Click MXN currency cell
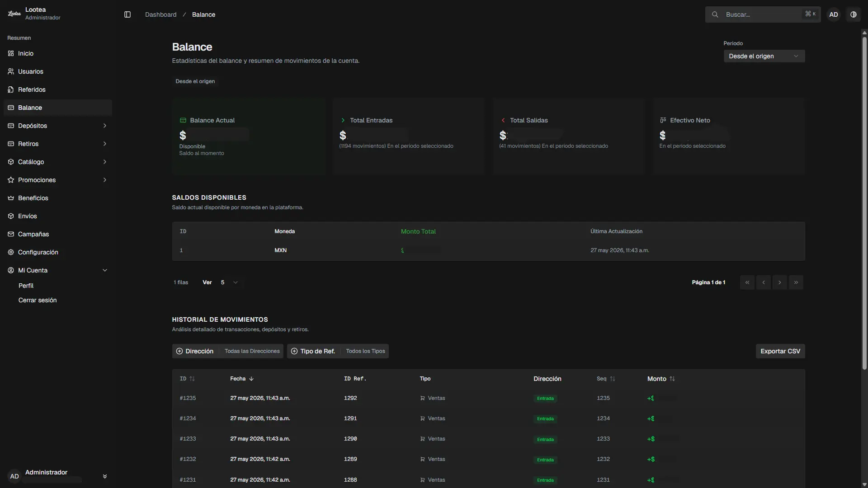Viewport: 868px width, 488px height. 280,250
